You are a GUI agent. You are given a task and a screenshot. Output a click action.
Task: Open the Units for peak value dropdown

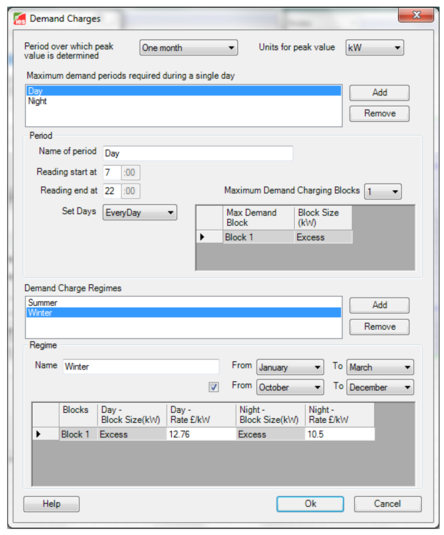coord(374,48)
